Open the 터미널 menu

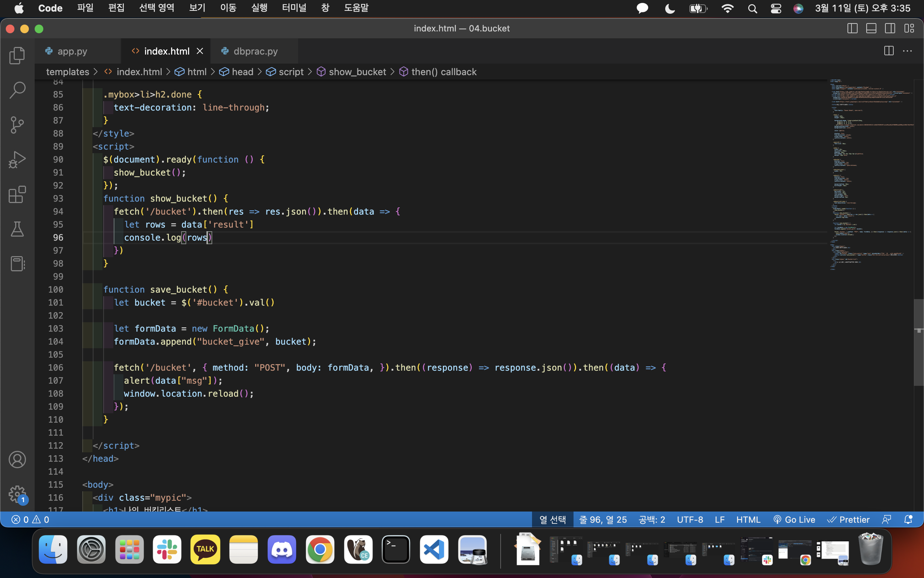(x=294, y=8)
